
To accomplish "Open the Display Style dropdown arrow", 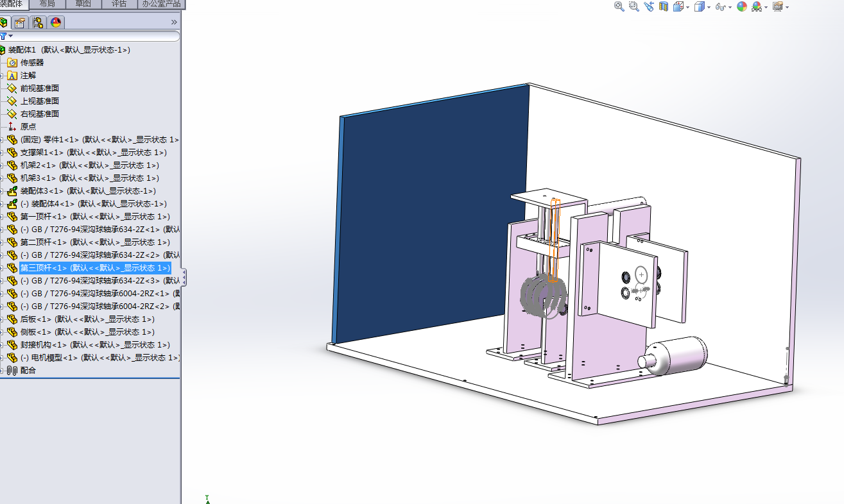I will coord(709,7).
